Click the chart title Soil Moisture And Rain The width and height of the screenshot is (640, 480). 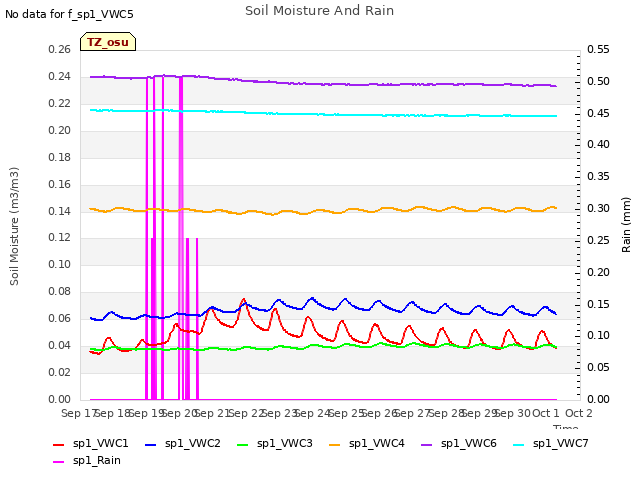coord(319,11)
